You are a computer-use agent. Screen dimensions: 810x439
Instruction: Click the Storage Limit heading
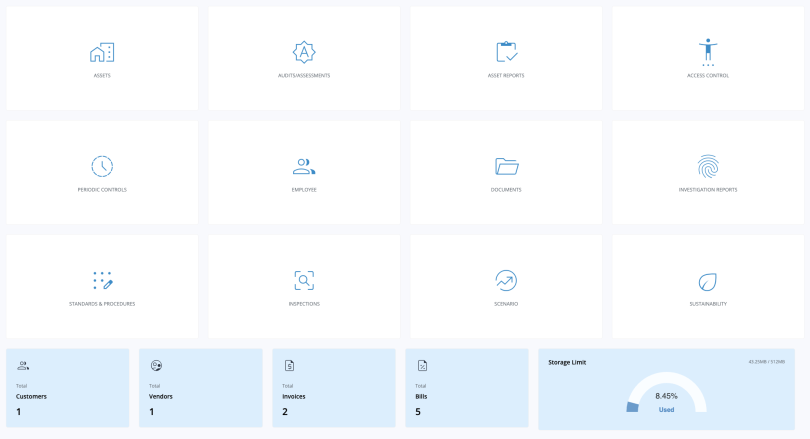[x=567, y=362]
